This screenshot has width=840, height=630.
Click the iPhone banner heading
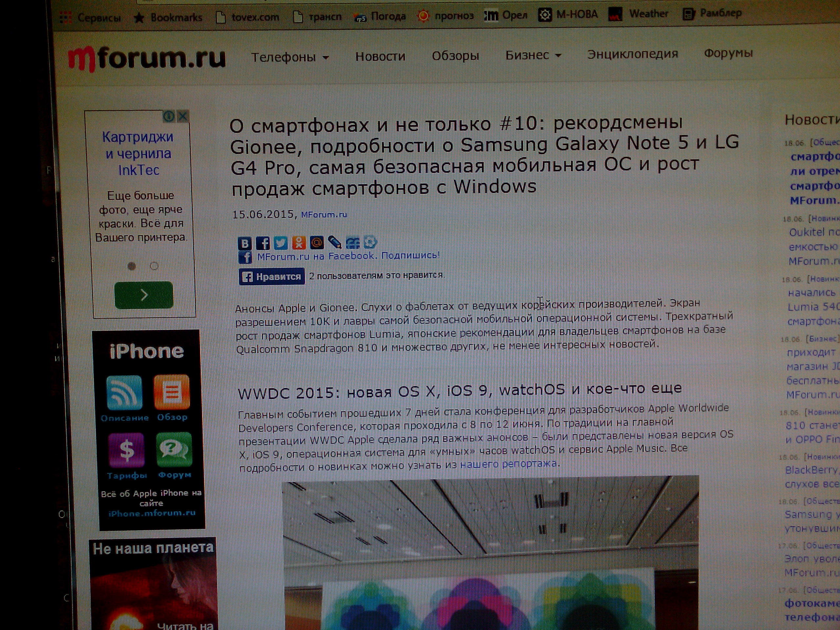coord(147,351)
